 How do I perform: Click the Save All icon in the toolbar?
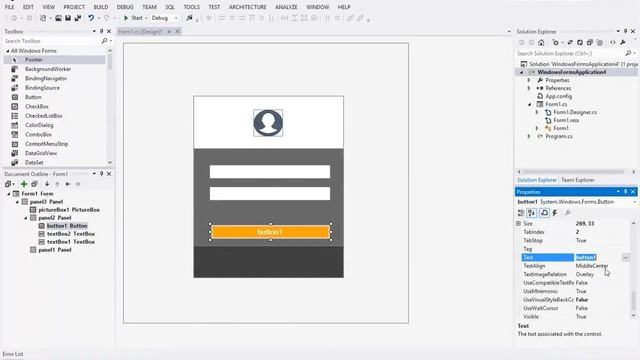78,18
